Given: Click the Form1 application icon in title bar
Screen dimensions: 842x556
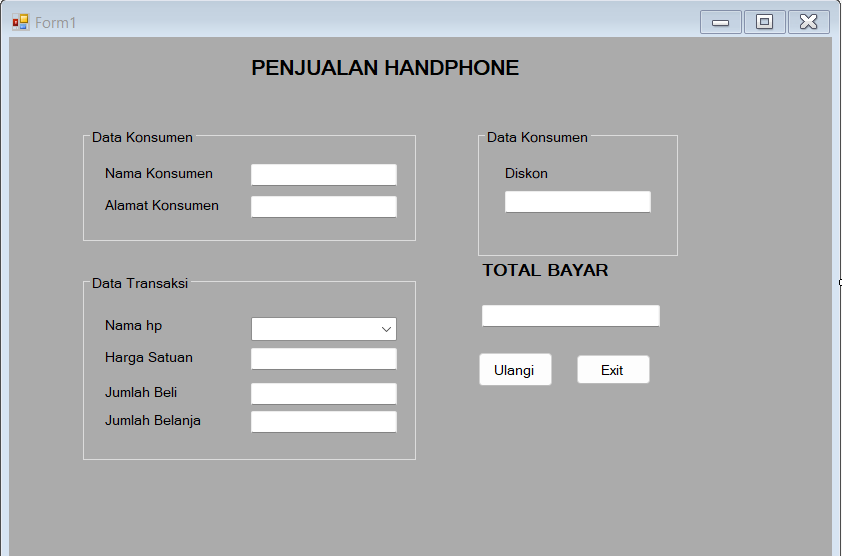Looking at the screenshot, I should click(20, 22).
